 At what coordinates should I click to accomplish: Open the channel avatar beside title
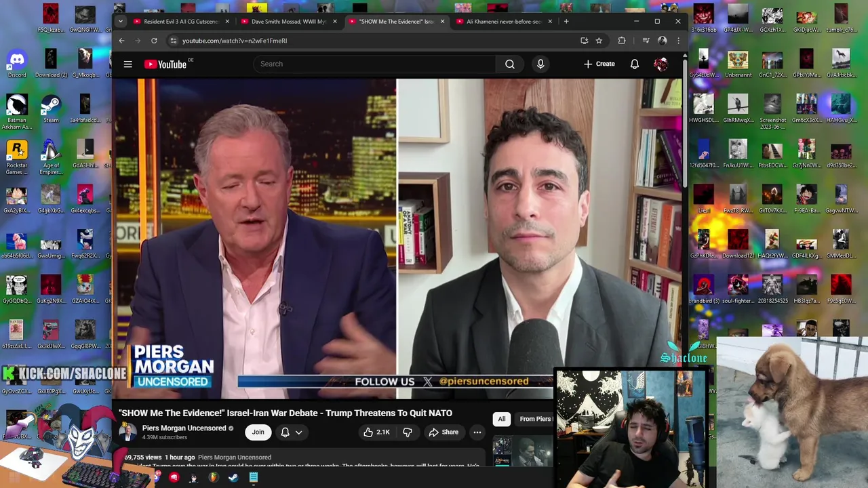click(127, 432)
